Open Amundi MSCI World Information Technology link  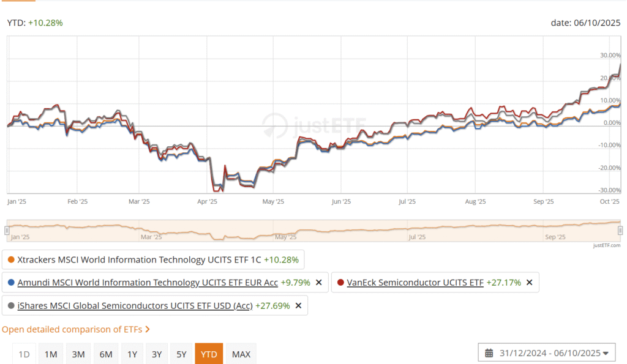point(147,283)
